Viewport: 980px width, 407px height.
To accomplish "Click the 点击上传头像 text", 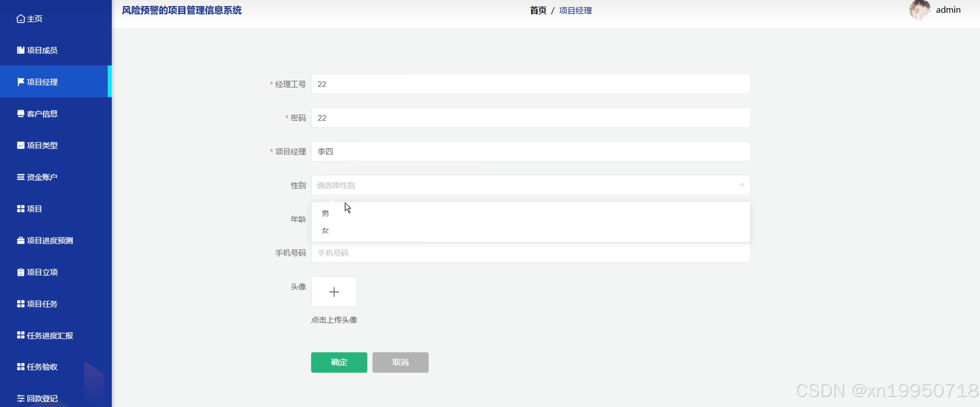I will [x=334, y=320].
